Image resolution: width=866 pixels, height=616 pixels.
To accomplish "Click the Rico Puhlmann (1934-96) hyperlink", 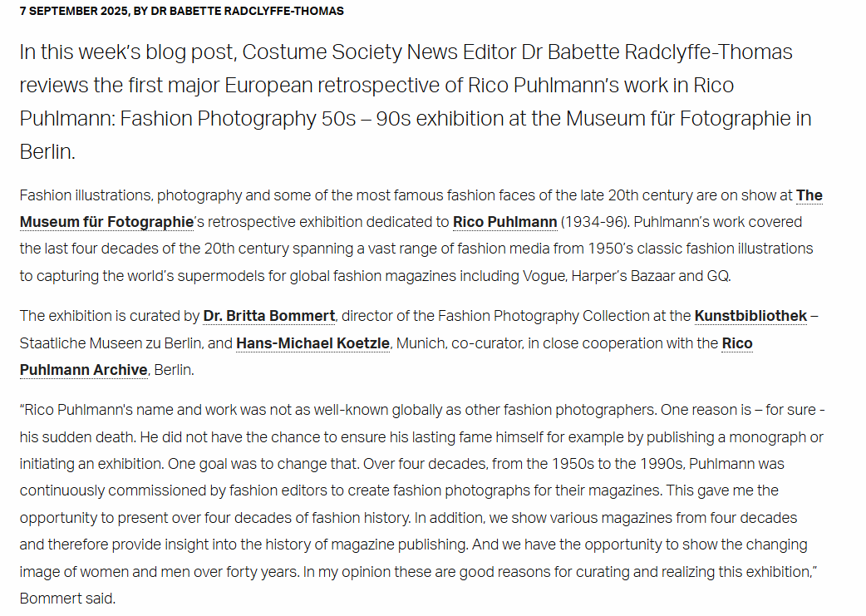I will 504,222.
